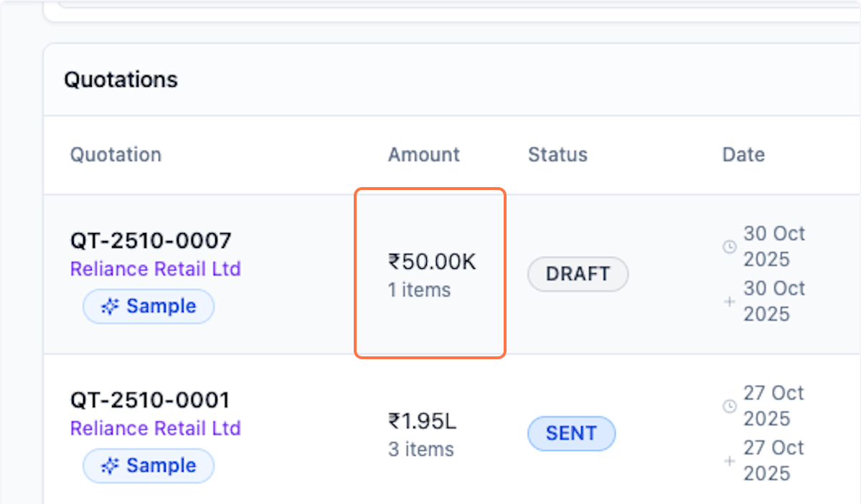Screen dimensions: 861x504
Task: Click the Quotation column header
Action: coord(116,154)
